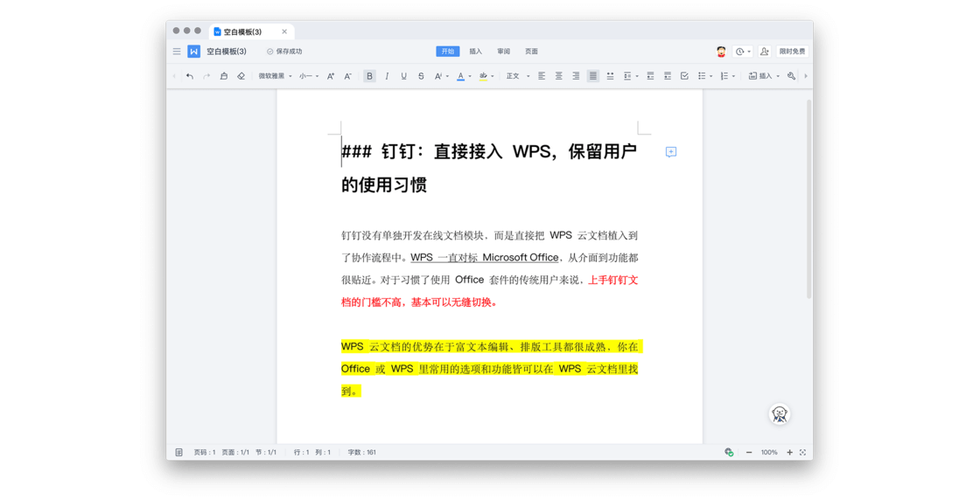Click the decrease indent icon
Viewport: 980px width, 500px height.
tap(650, 76)
